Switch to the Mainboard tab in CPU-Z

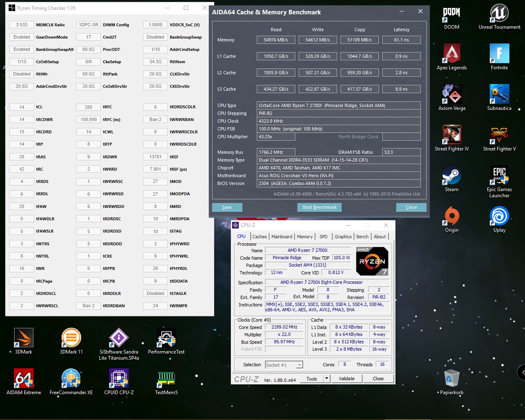(x=282, y=237)
